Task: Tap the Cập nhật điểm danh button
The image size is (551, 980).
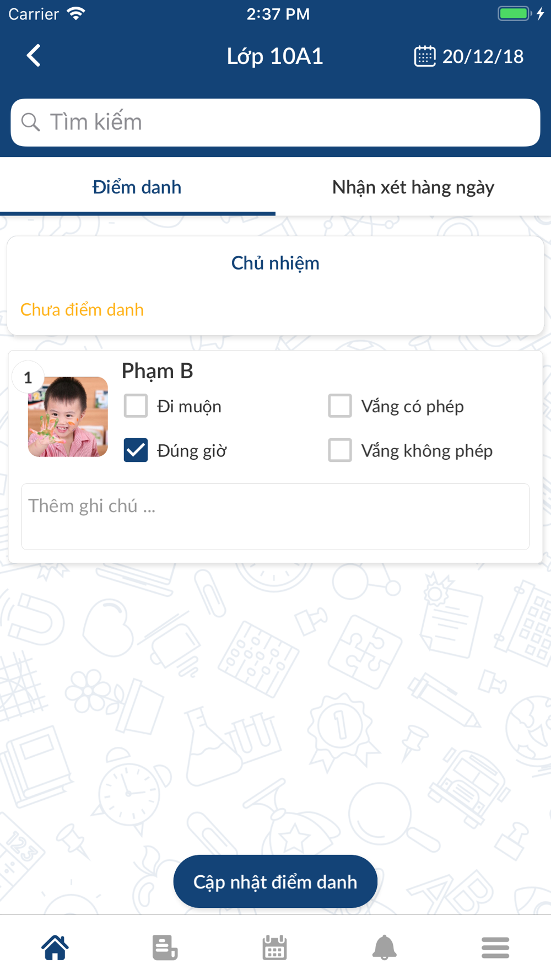Action: click(x=275, y=881)
